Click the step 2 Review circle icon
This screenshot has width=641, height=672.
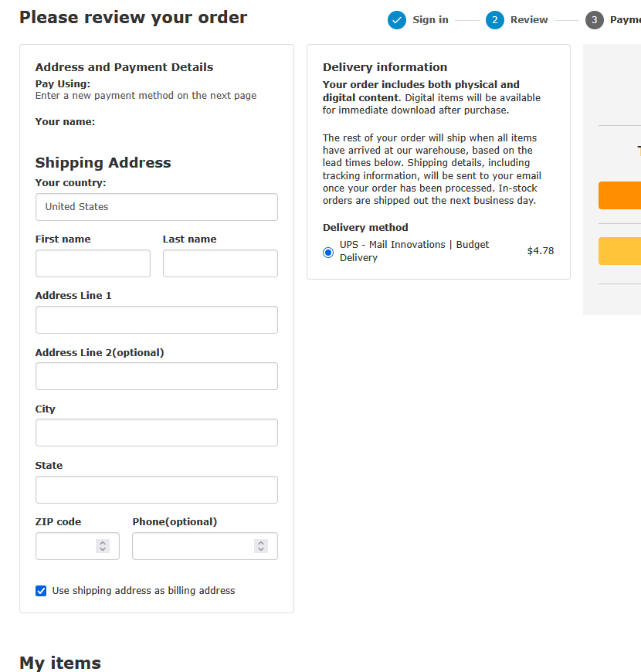point(495,20)
